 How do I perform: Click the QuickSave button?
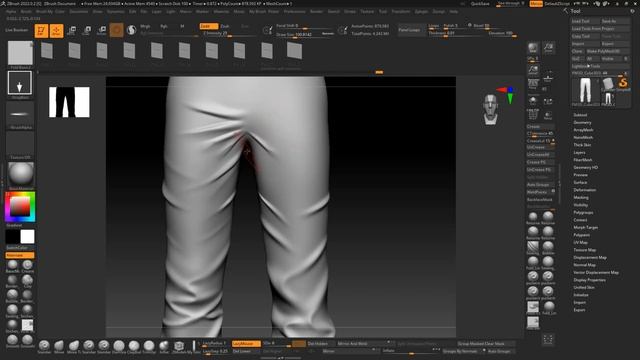coord(480,4)
